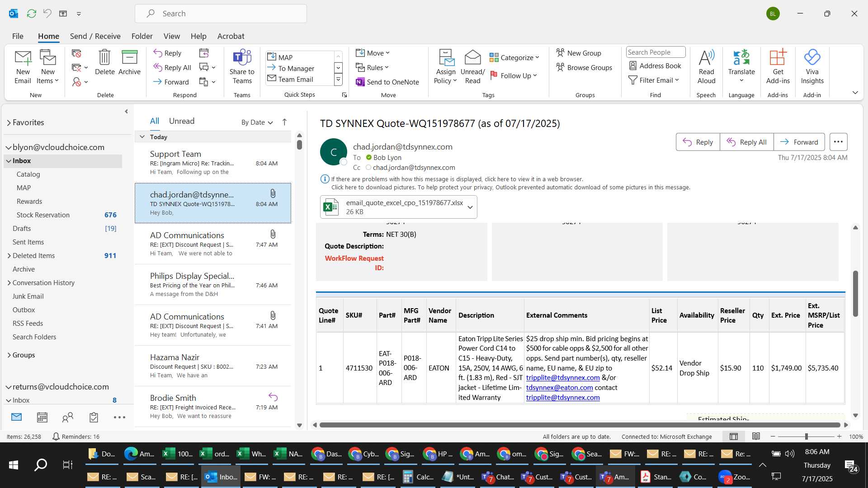Viewport: 868px width, 488px height.
Task: Open the Translate tool
Action: pos(741,67)
